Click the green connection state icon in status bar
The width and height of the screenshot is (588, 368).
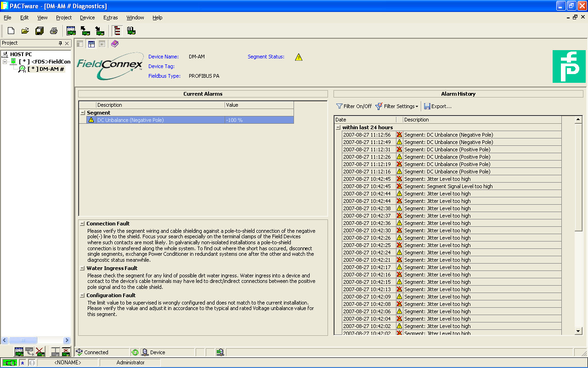(x=10, y=362)
